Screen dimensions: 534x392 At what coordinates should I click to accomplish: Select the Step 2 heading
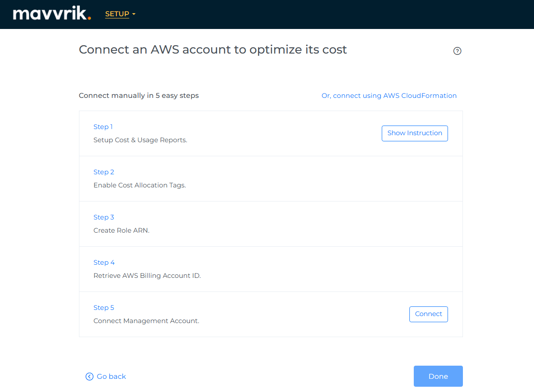104,172
